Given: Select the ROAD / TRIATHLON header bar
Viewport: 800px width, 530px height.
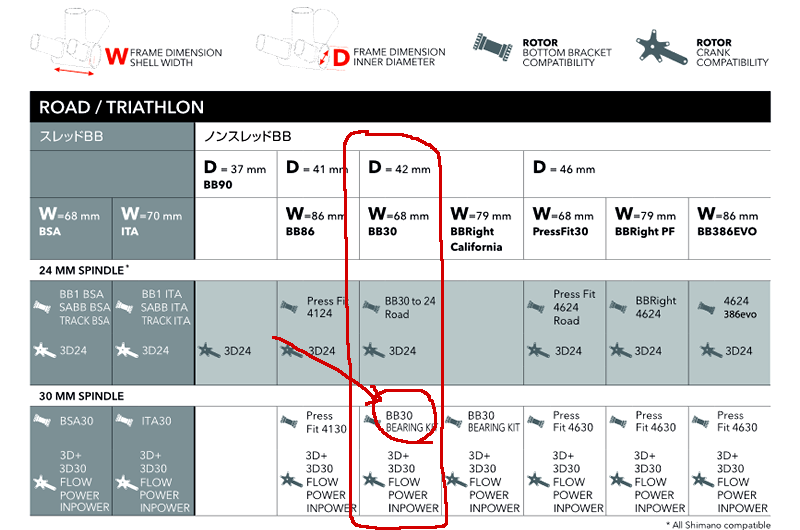Looking at the screenshot, I should click(x=400, y=107).
